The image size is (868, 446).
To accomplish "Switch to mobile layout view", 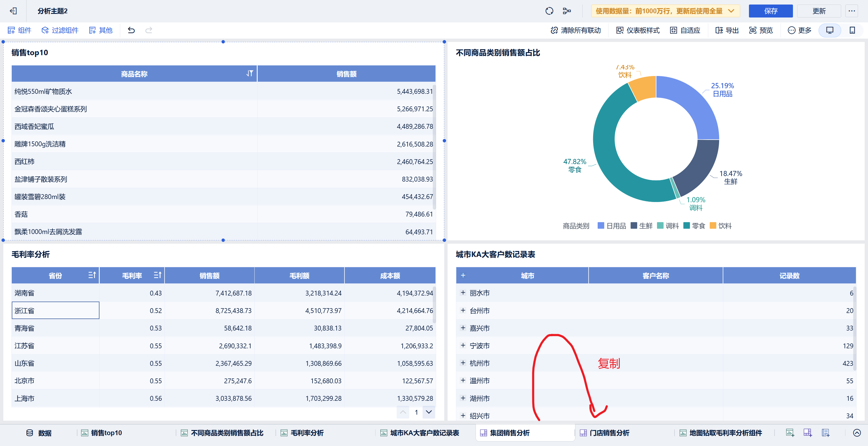I will point(852,30).
